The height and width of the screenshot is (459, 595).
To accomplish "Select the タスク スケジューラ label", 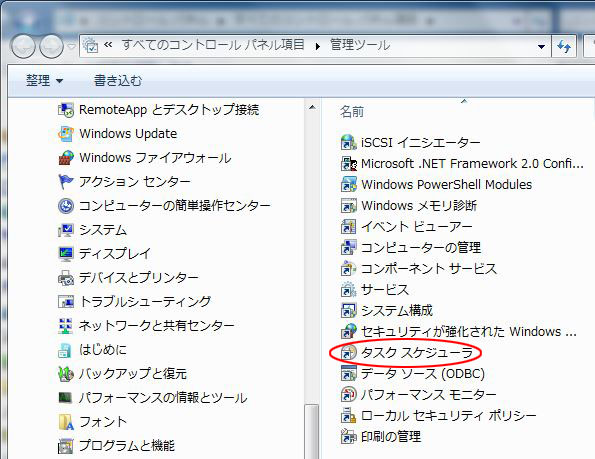I will click(x=417, y=353).
